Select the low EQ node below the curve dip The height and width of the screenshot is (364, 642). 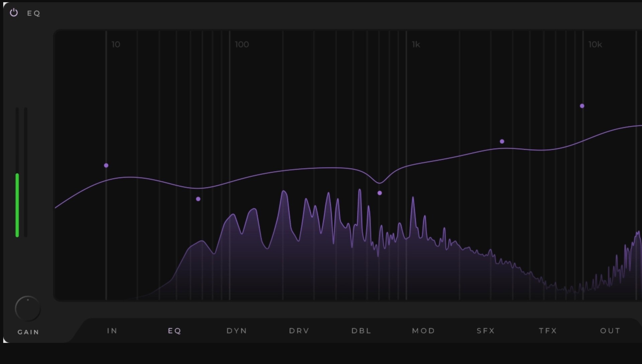point(198,199)
